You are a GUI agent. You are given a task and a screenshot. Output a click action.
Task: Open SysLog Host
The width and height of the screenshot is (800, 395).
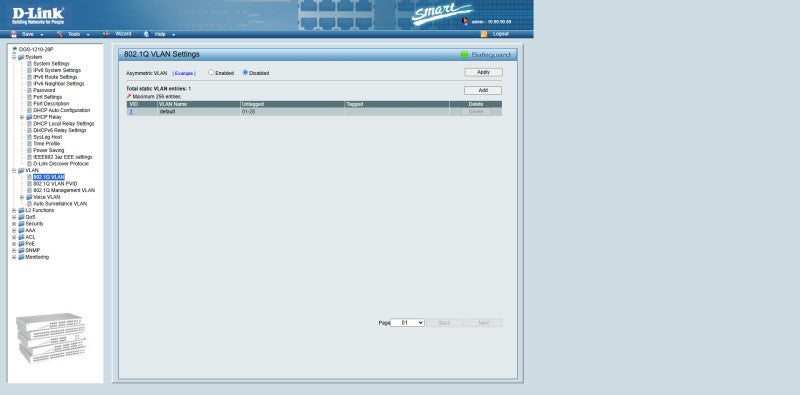47,137
